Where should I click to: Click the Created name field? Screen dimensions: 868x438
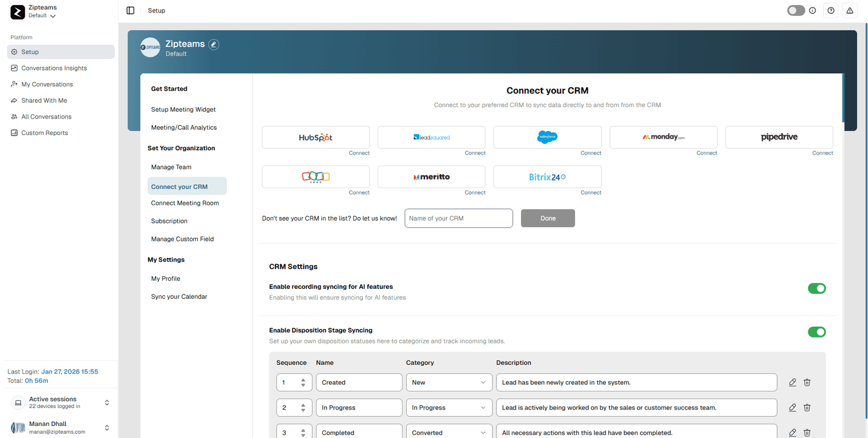(x=359, y=382)
